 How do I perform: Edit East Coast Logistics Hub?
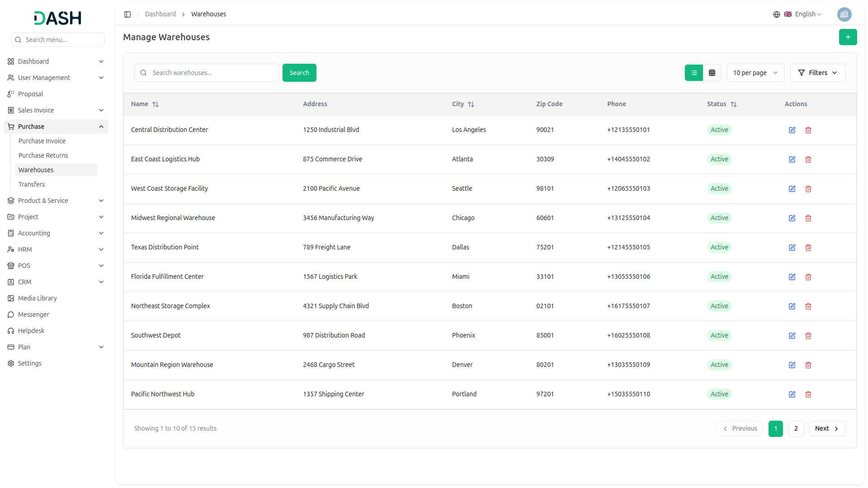coord(792,160)
